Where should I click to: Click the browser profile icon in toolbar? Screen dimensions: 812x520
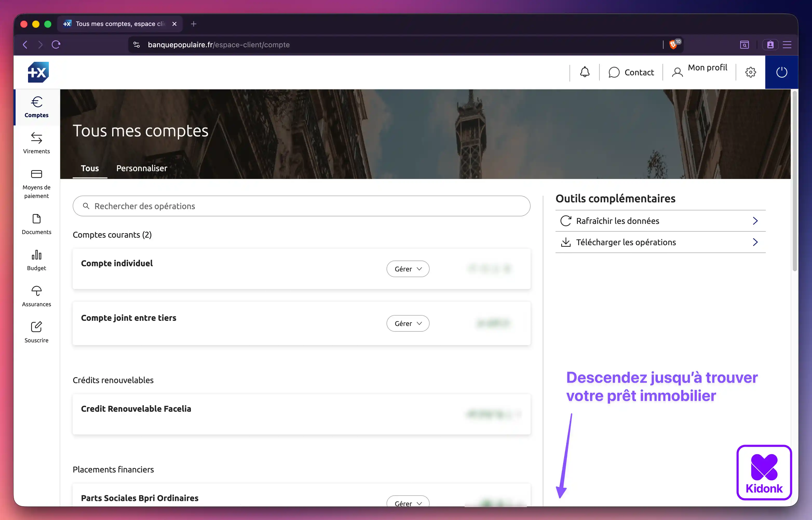coord(770,45)
